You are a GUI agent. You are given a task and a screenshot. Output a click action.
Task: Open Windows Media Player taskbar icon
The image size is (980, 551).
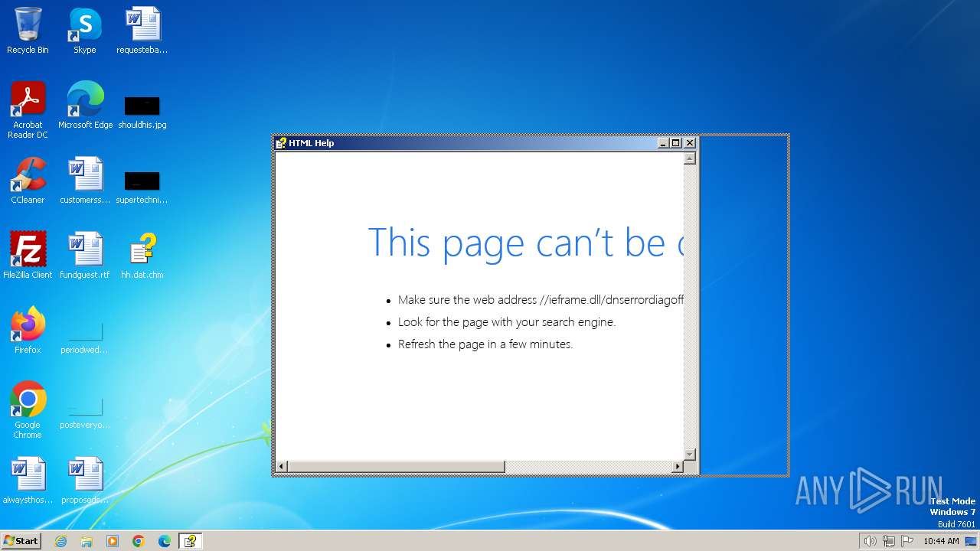[x=113, y=541]
